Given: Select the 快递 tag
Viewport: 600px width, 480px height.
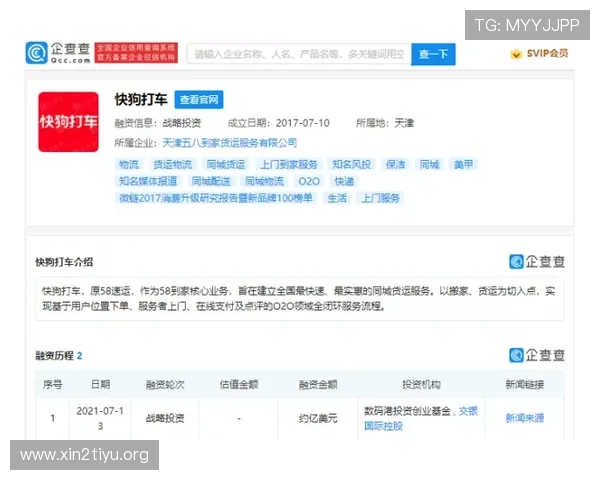Looking at the screenshot, I should click(344, 181).
